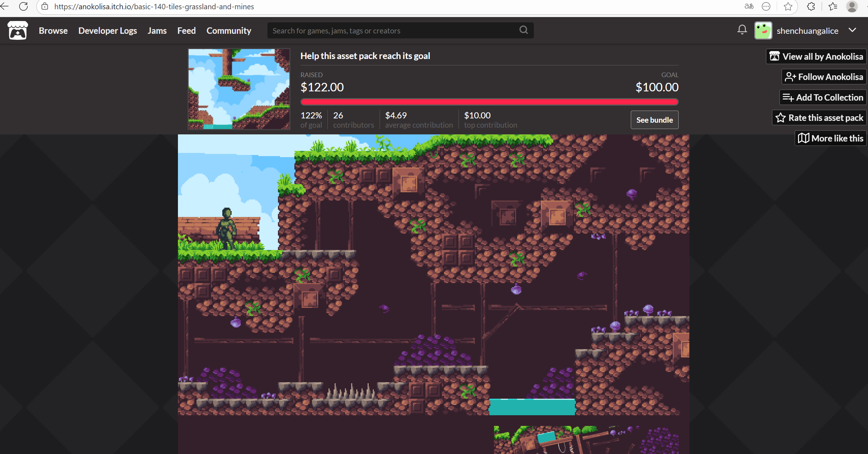This screenshot has height=454, width=868.
Task: Click Follow Anokolisa button
Action: [824, 77]
